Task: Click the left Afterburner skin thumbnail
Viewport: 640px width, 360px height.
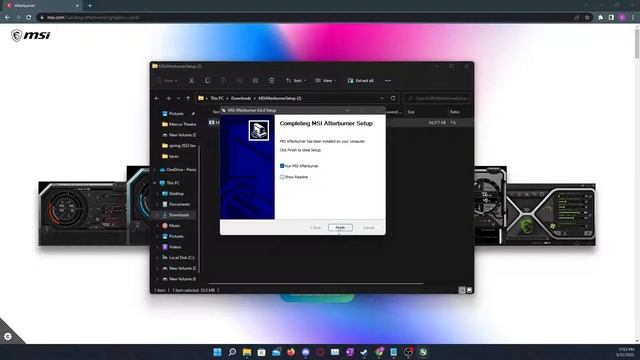Action: [x=83, y=214]
